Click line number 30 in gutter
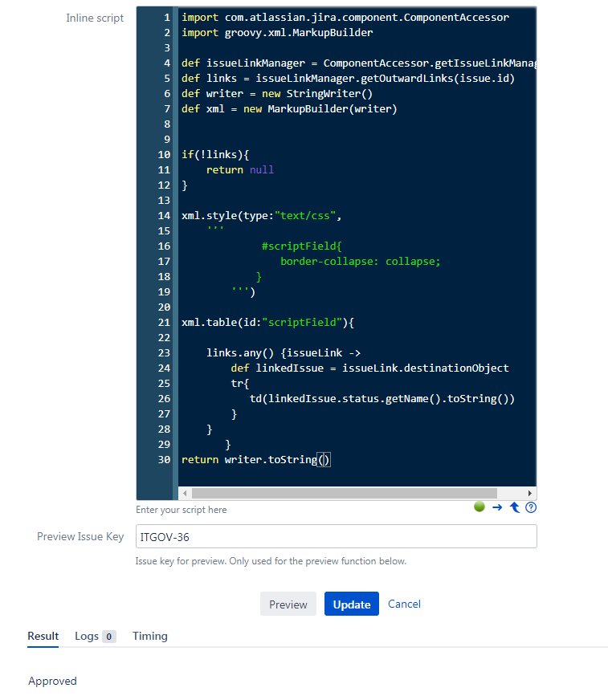608x700 pixels. (164, 459)
